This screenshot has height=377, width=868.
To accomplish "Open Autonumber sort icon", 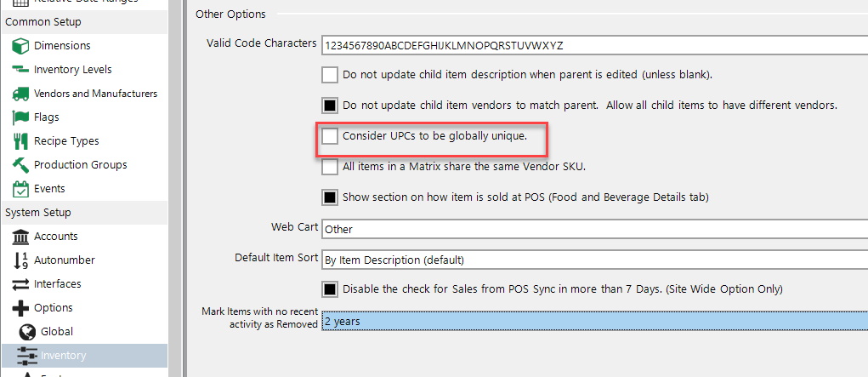I will (x=20, y=260).
